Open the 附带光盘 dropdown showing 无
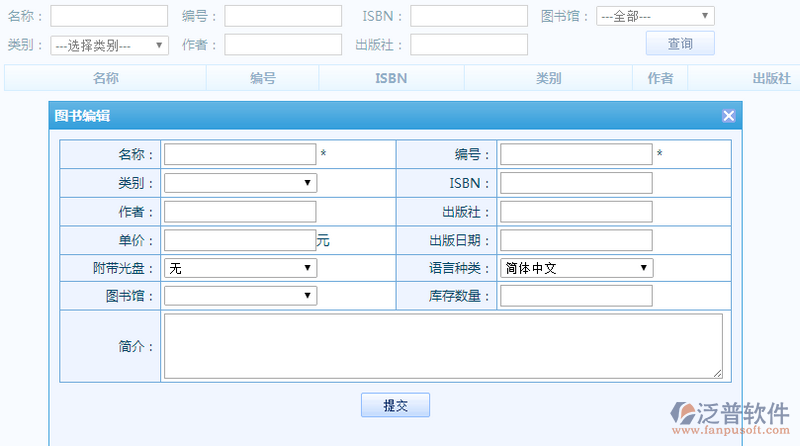 point(240,268)
